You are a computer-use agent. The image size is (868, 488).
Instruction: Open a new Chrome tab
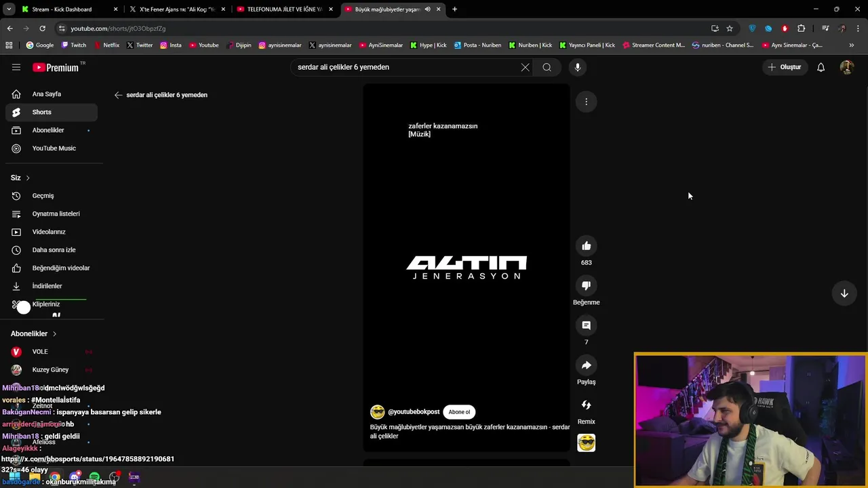(x=454, y=9)
